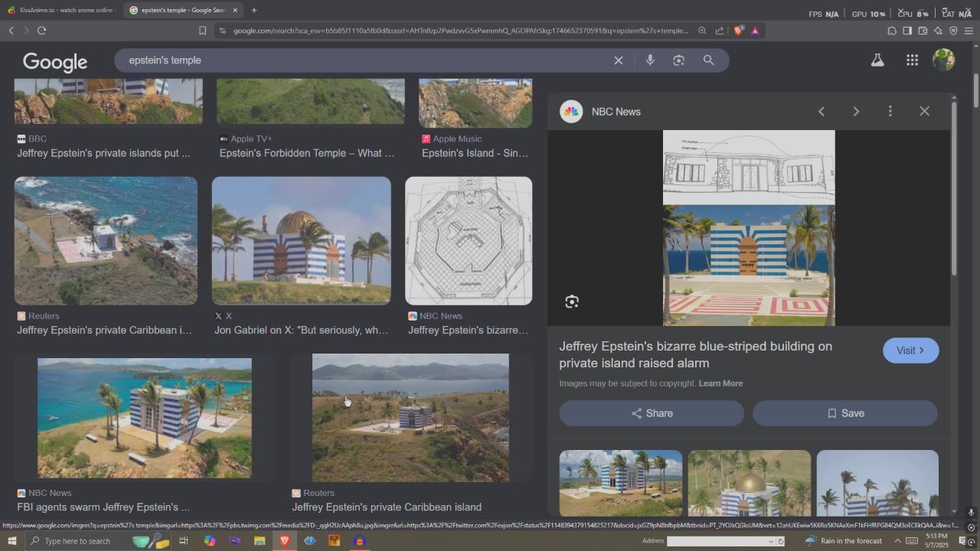The image size is (980, 551).
Task: Open Reuters aerial island image result
Action: click(106, 241)
